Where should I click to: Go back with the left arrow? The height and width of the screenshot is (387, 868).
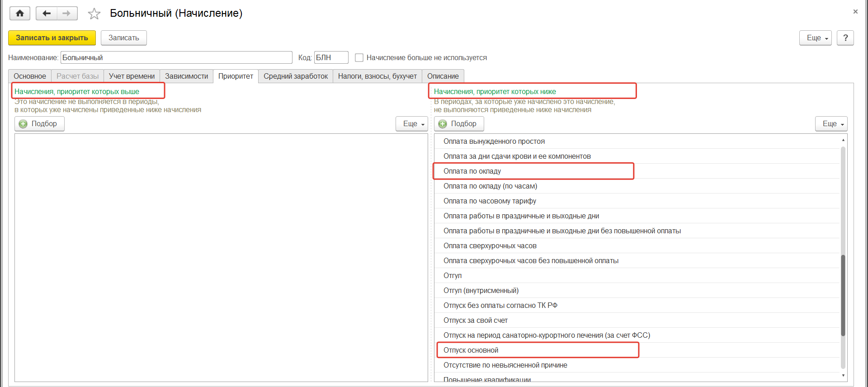click(46, 14)
